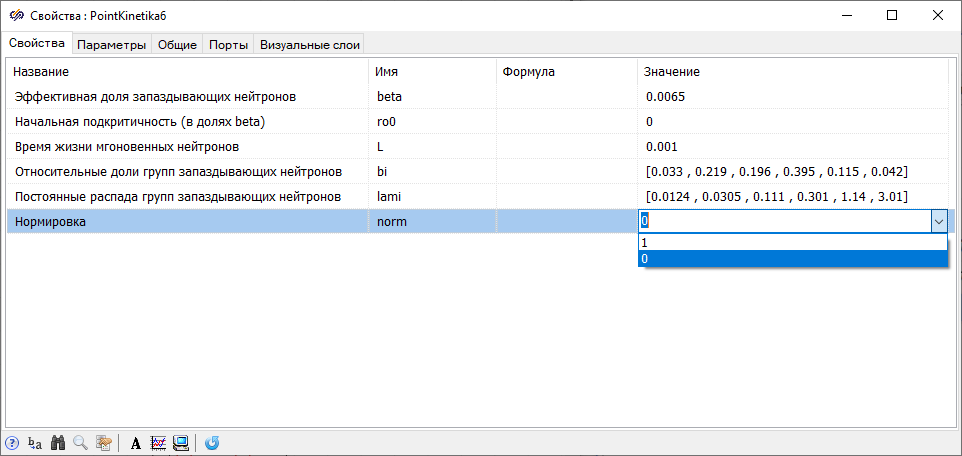Click the 'ba' rename icon in bottom toolbar

35,443
